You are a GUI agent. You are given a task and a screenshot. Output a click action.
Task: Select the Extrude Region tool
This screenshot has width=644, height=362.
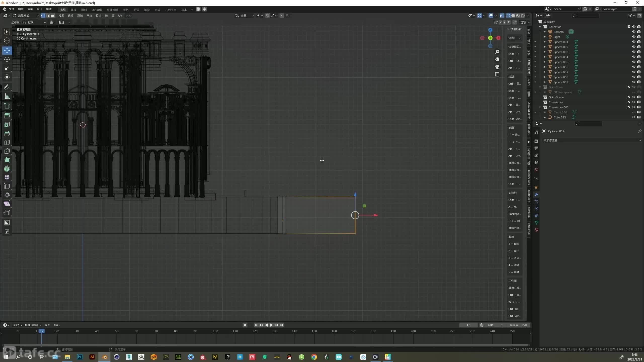[x=7, y=116]
